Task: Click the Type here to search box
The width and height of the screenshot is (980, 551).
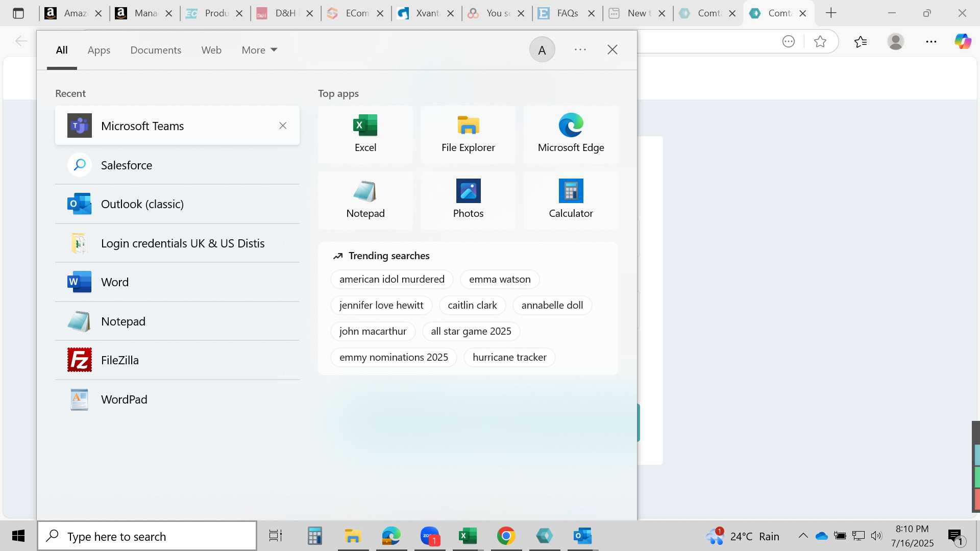Action: (x=147, y=536)
